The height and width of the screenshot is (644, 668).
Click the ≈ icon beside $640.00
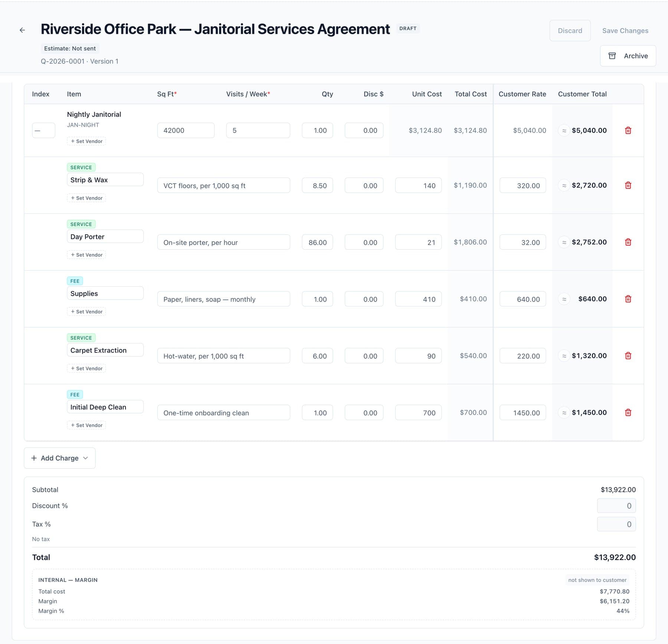564,299
